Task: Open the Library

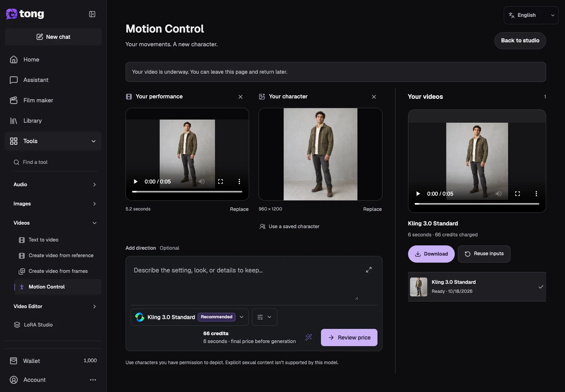Action: pyautogui.click(x=53, y=121)
